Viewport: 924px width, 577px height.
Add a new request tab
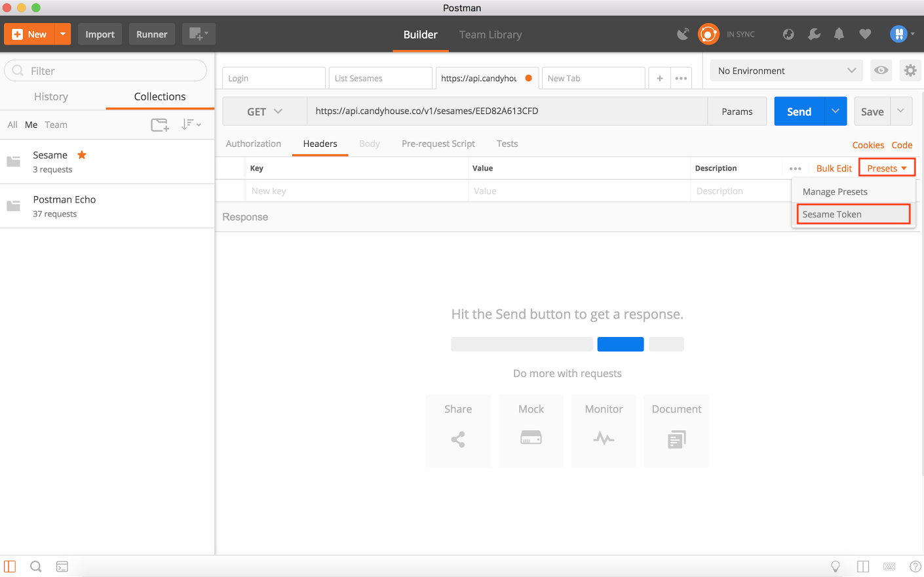[x=660, y=78]
